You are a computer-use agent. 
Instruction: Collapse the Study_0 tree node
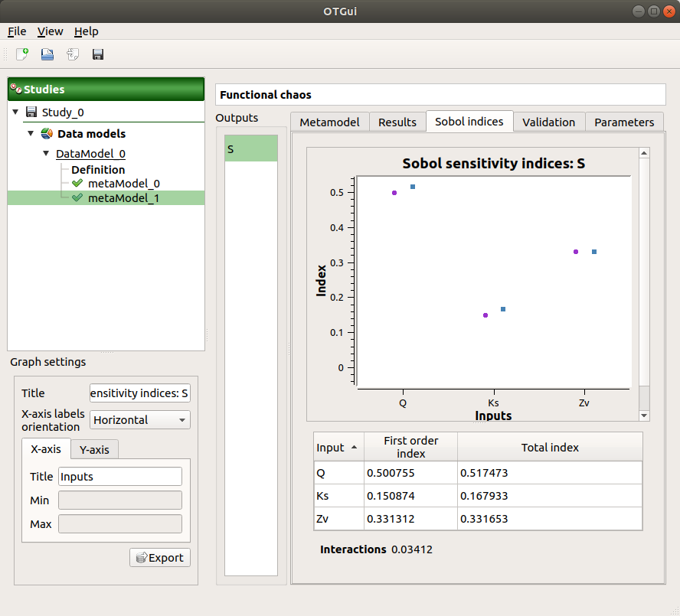click(x=15, y=112)
